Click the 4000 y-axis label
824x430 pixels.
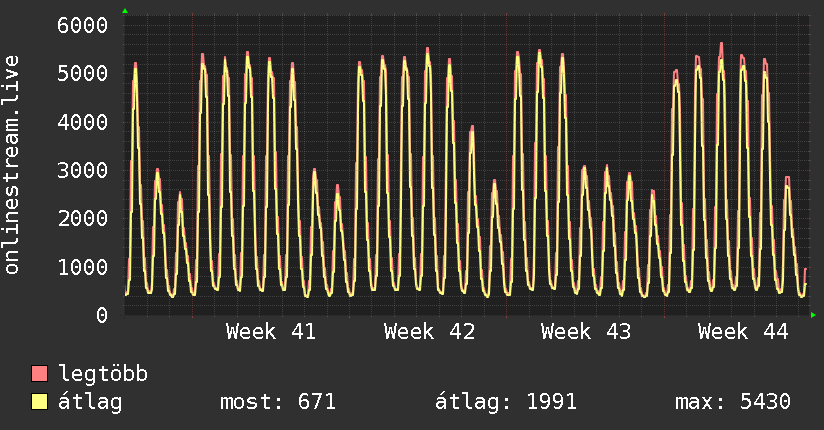[x=83, y=122]
